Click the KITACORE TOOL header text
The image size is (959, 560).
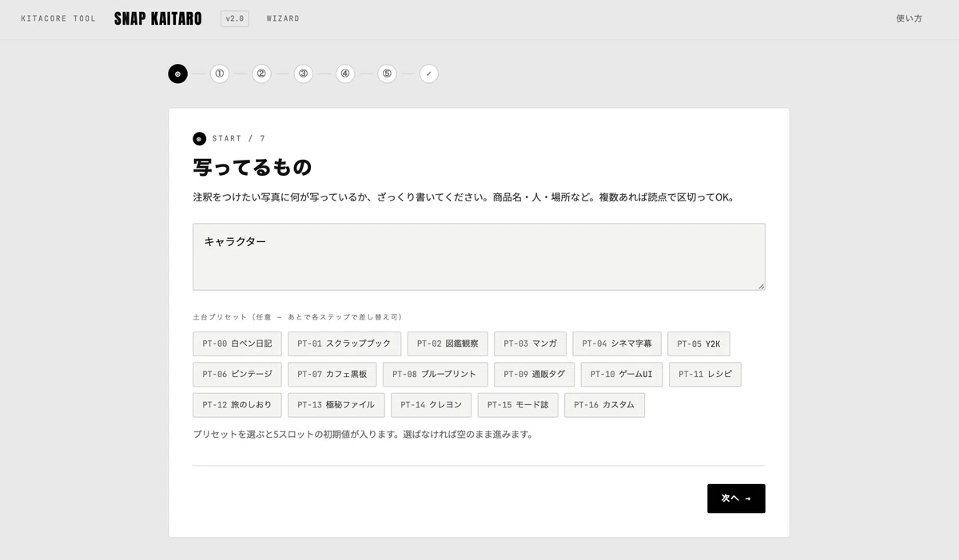coord(58,18)
